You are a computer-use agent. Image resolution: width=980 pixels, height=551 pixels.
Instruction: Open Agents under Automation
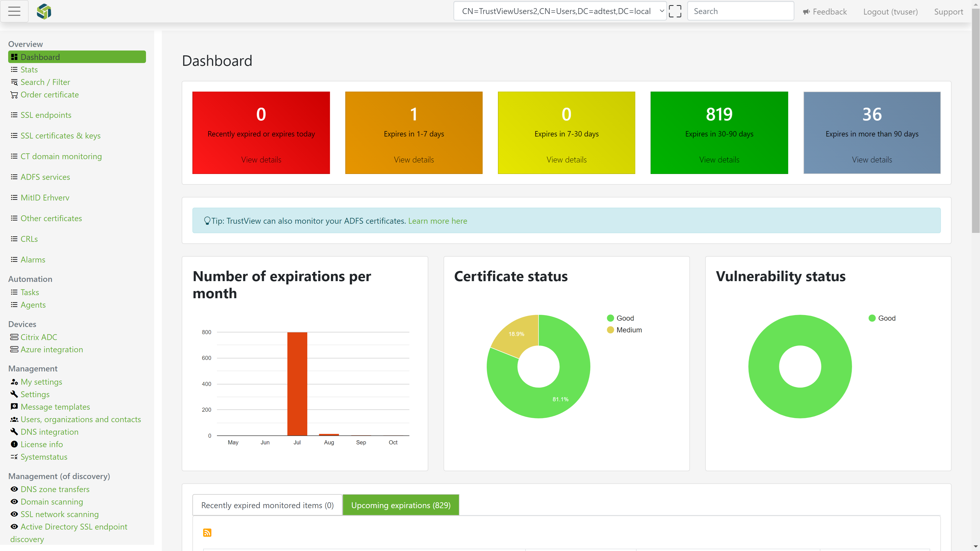coord(33,305)
